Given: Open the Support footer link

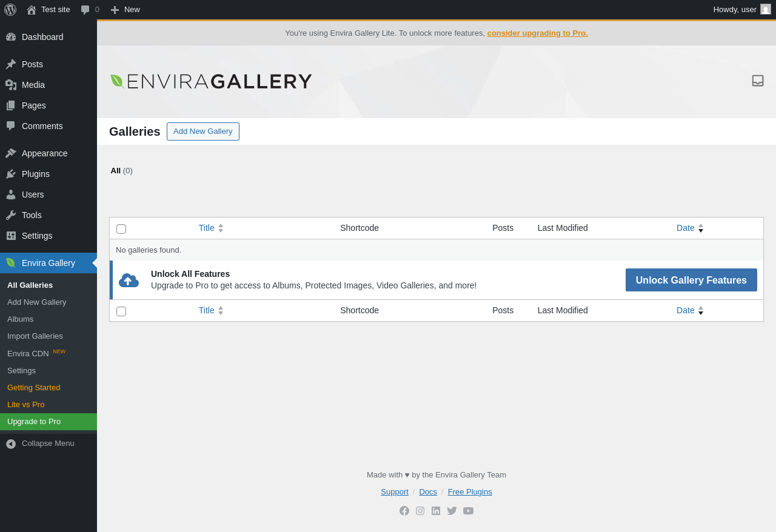Looking at the screenshot, I should 395,491.
